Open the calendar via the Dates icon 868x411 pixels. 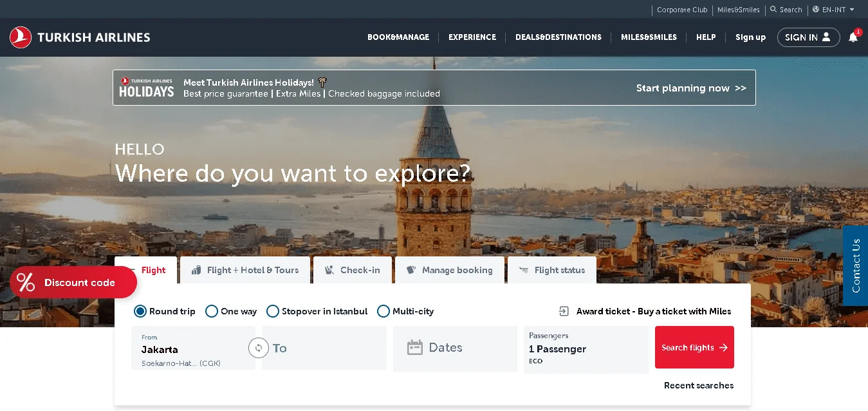[416, 347]
